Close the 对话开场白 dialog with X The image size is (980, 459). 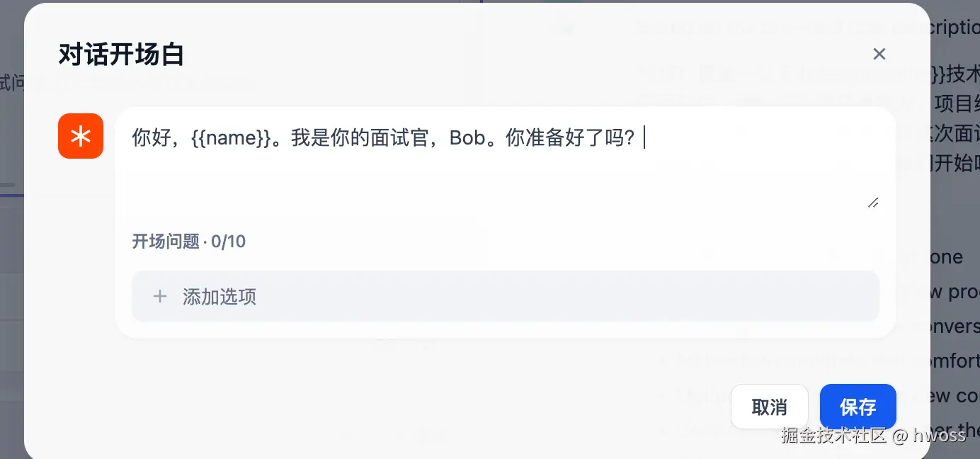pyautogui.click(x=879, y=54)
